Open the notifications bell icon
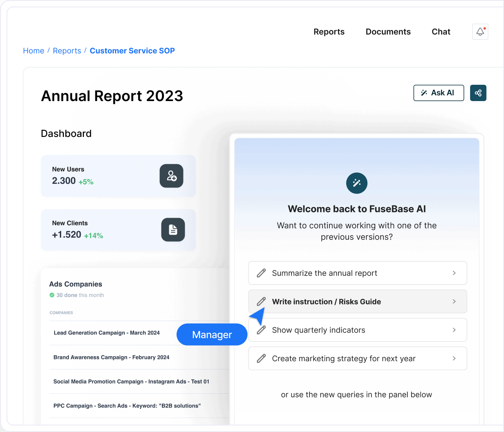 click(480, 32)
